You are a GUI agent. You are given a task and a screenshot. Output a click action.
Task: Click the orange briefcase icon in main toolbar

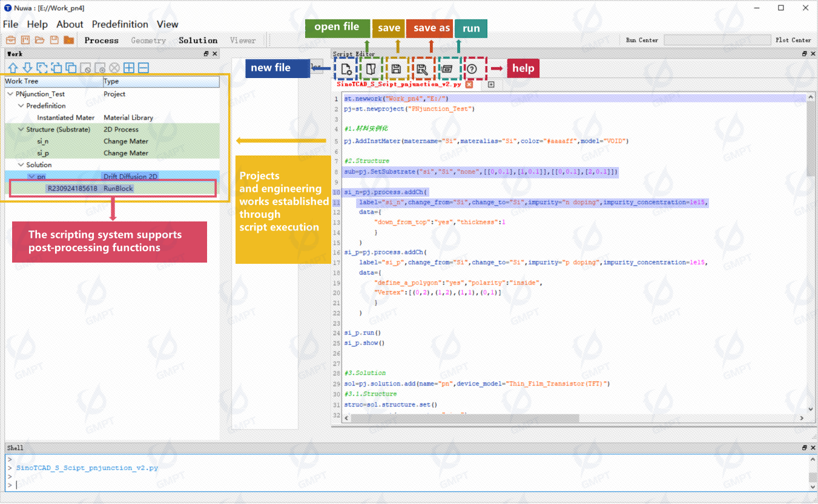pos(10,41)
